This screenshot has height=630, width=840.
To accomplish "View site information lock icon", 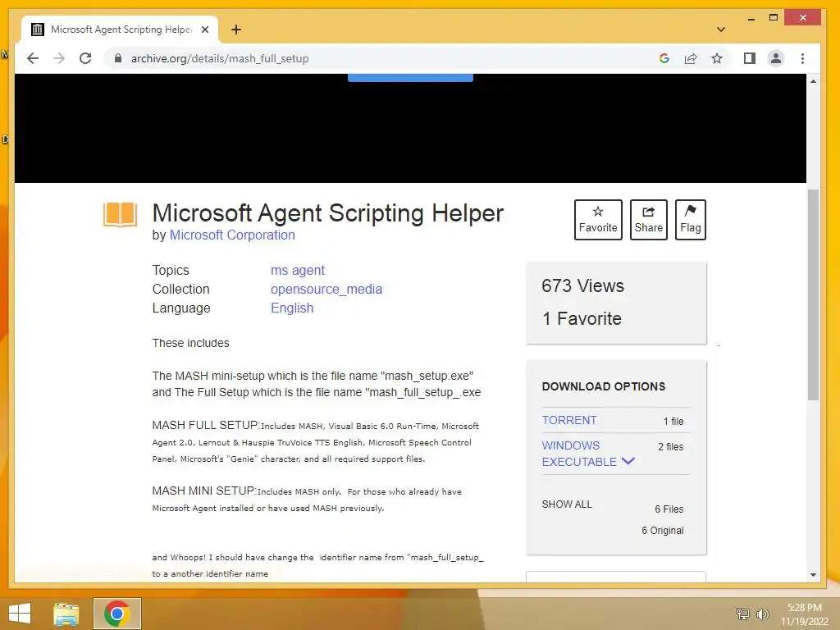I will point(118,58).
